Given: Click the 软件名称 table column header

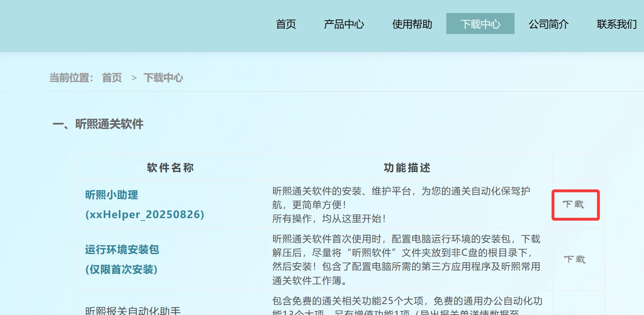Looking at the screenshot, I should (170, 168).
